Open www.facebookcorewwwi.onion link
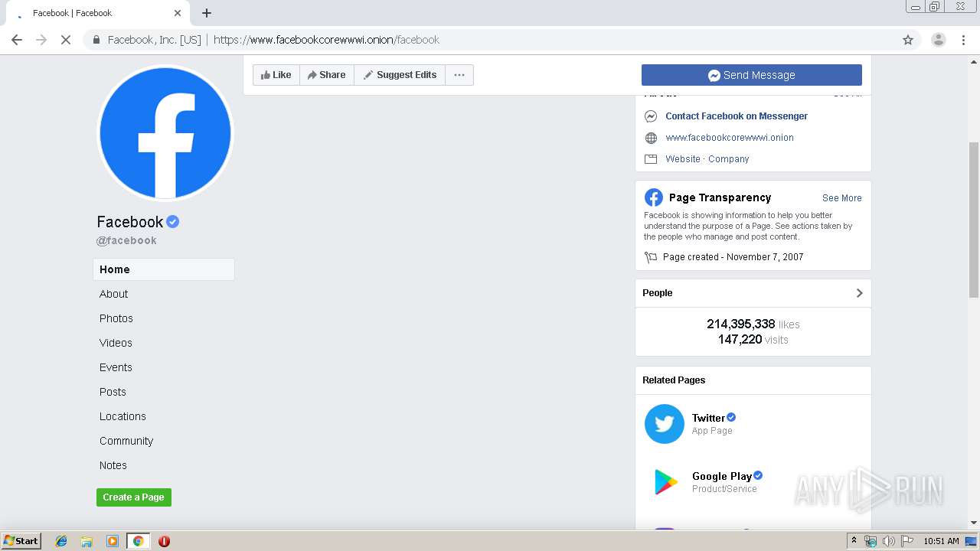980x551 pixels. (x=730, y=138)
